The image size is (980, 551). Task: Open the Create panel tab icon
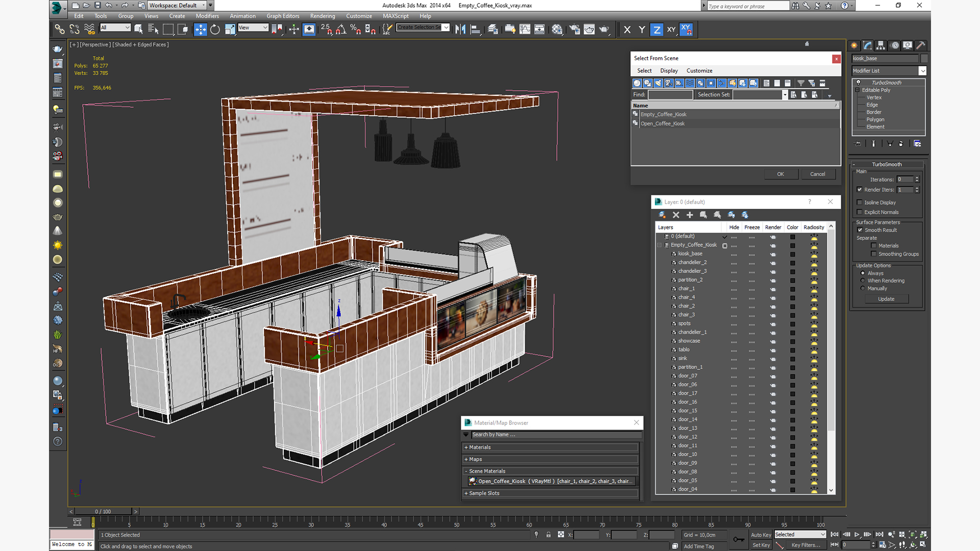tap(854, 45)
